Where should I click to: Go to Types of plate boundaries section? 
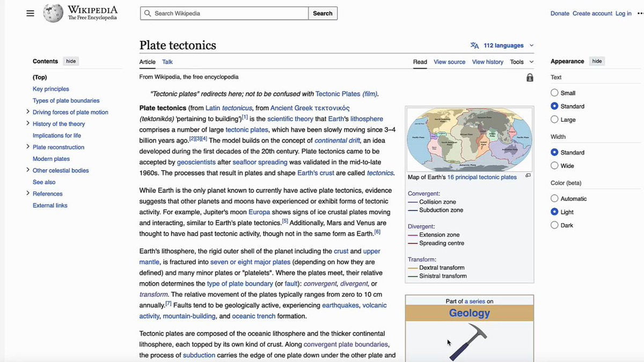pos(66,101)
